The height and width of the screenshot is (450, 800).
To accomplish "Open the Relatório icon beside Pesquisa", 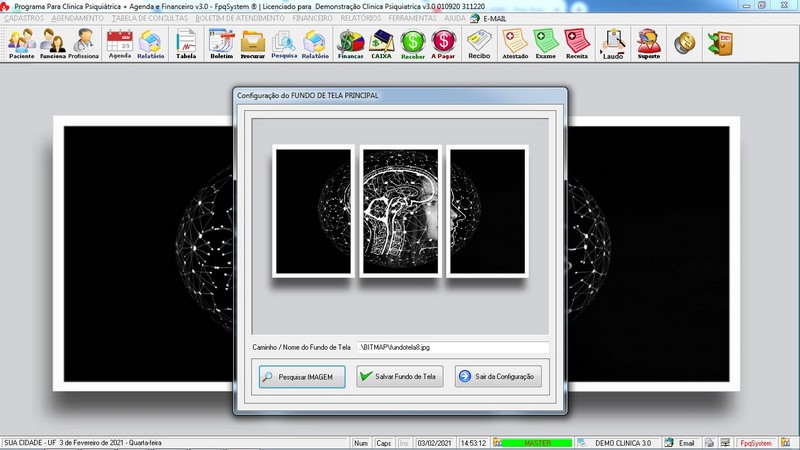I will [x=315, y=44].
